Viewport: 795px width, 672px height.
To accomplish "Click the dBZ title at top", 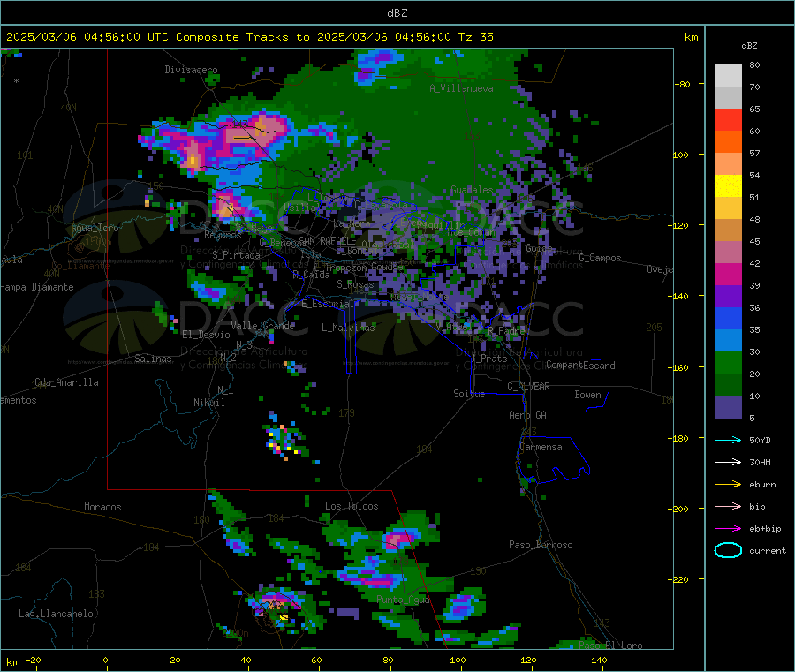I will [x=397, y=12].
